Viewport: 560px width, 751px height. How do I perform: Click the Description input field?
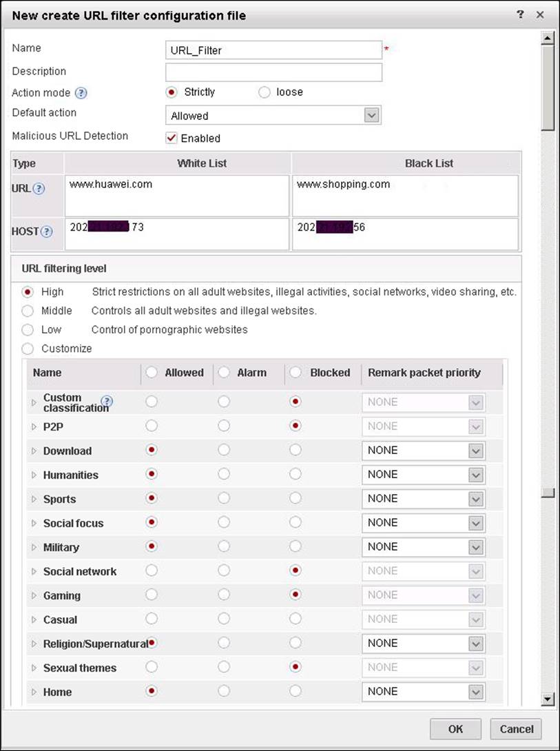click(273, 72)
